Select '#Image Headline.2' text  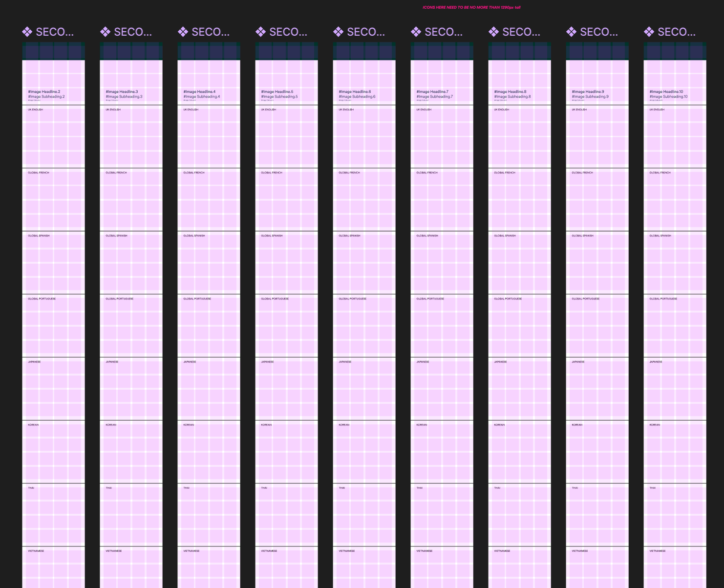44,92
